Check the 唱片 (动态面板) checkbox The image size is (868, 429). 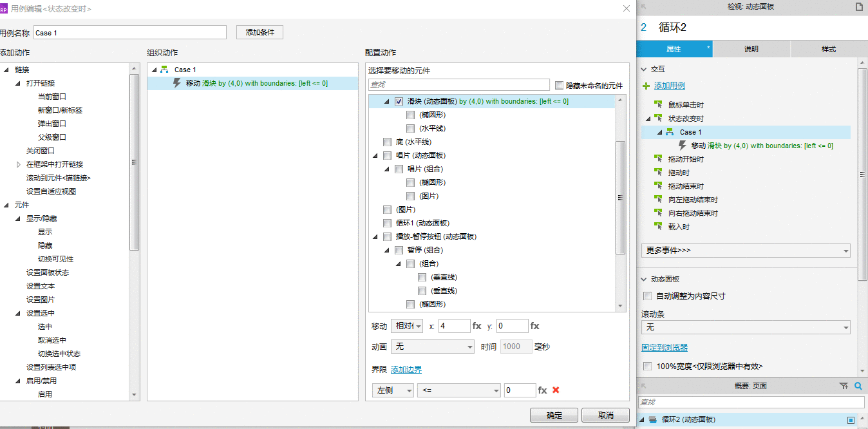click(387, 155)
